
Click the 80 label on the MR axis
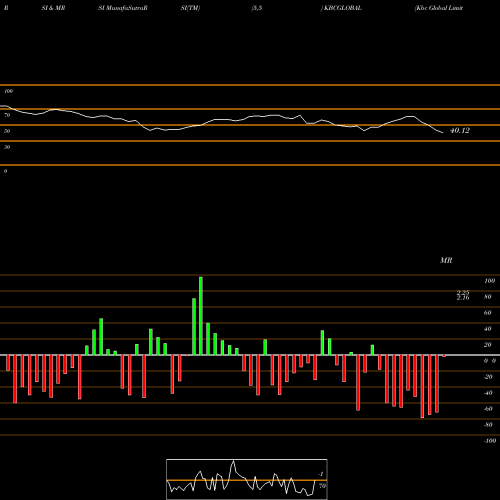coord(488,297)
